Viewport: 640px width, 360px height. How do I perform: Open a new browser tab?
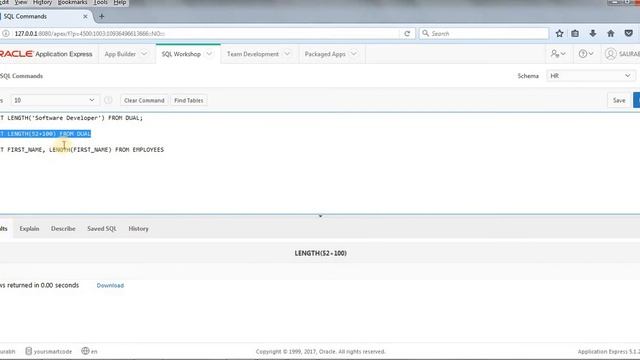[x=102, y=16]
